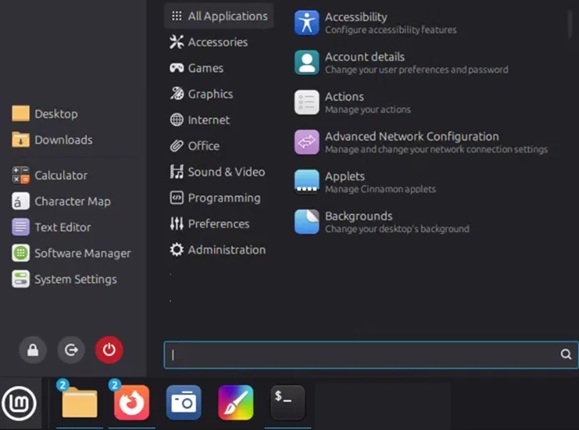
Task: Click the Backgrounds page icon
Action: (306, 222)
